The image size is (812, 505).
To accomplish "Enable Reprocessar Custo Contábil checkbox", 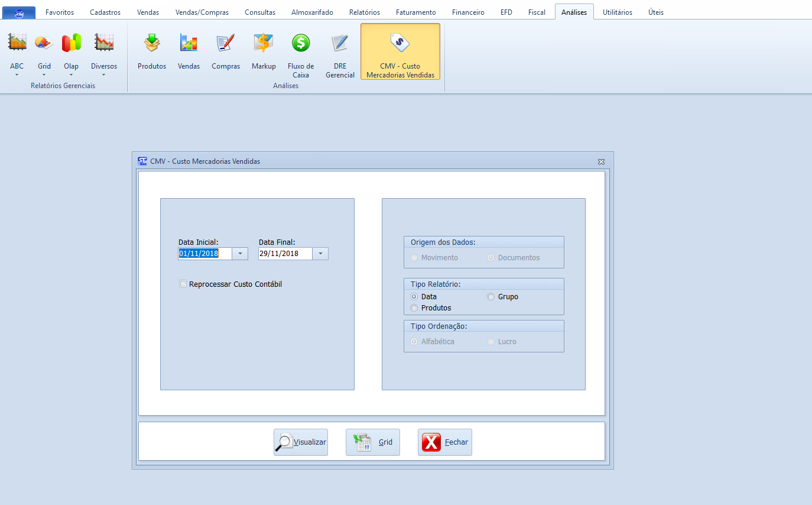I will pos(183,284).
